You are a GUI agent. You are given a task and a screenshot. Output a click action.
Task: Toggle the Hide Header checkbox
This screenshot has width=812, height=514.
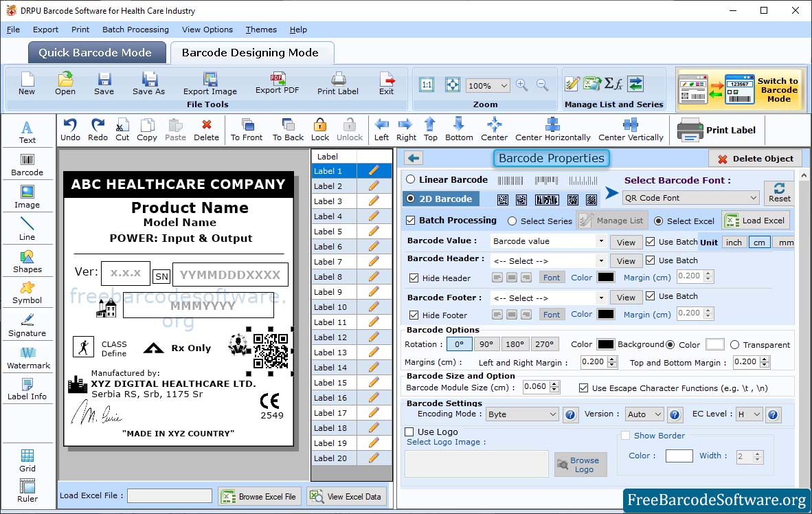[x=414, y=278]
